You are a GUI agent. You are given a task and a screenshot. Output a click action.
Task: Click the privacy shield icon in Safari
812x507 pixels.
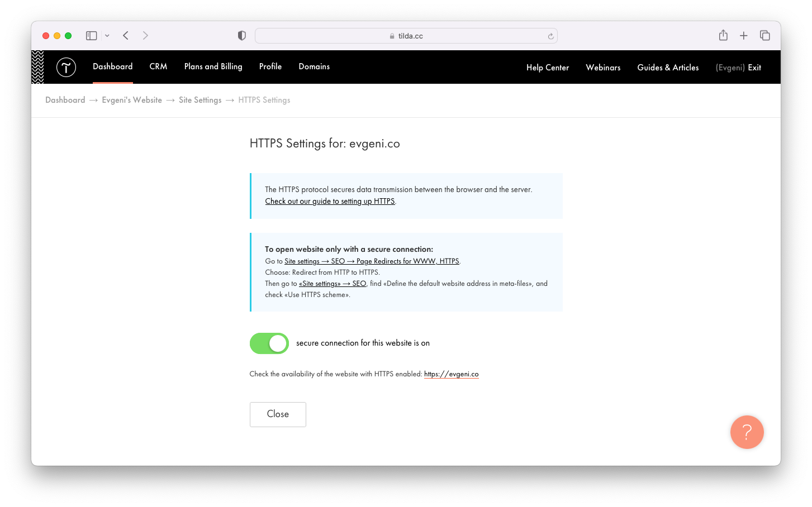click(241, 35)
